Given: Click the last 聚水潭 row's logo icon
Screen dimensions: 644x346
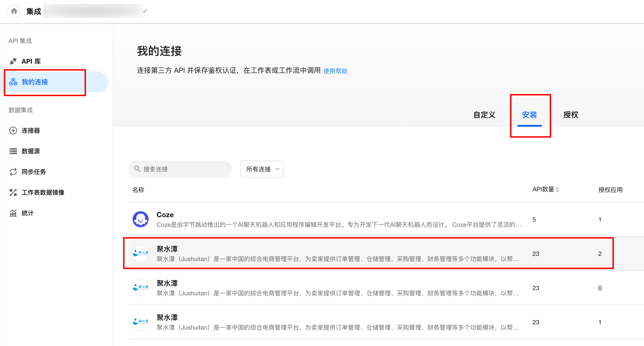Looking at the screenshot, I should pyautogui.click(x=141, y=322).
